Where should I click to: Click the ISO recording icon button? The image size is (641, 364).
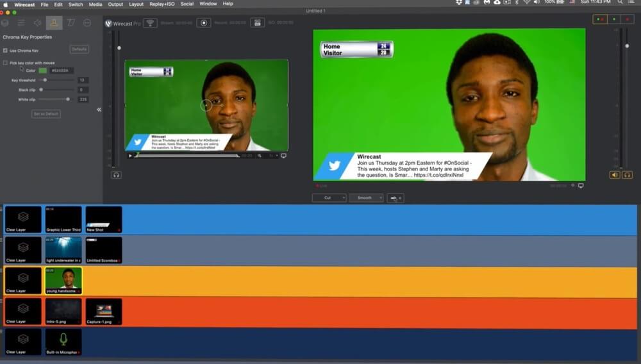click(257, 23)
